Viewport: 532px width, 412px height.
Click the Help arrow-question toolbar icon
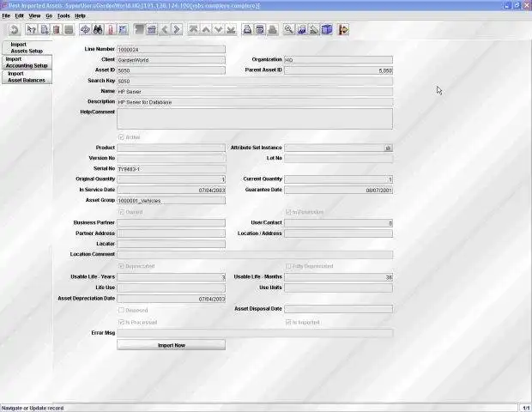pyautogui.click(x=32, y=30)
